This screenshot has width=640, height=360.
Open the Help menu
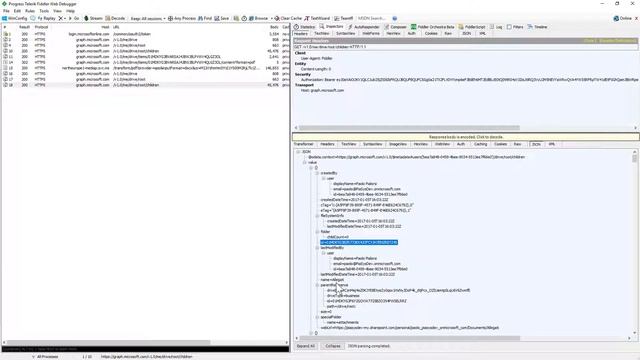(71, 11)
